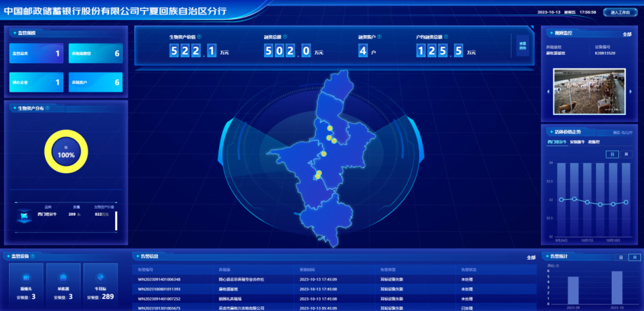644x311 pixels.
Task: Select the 安格斯牛 price trend tab
Action: point(577,142)
